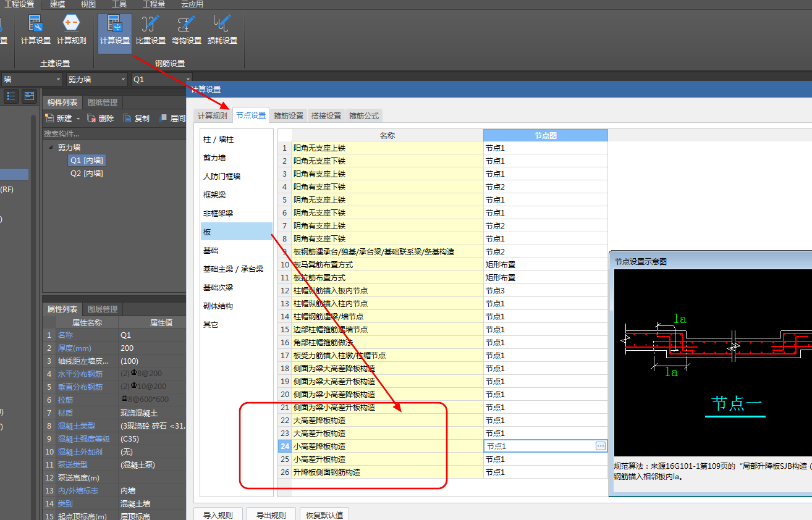Select Q2 [内墙] in component tree

point(87,174)
